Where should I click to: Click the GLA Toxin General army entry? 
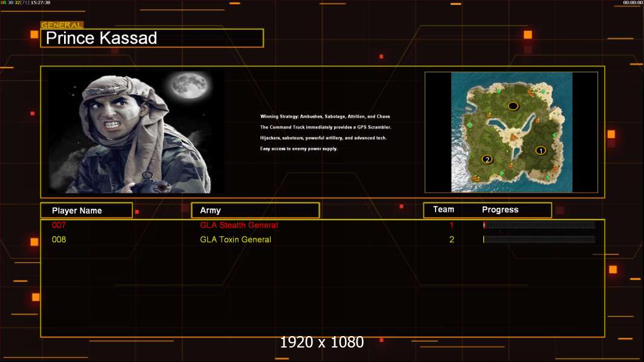click(236, 240)
